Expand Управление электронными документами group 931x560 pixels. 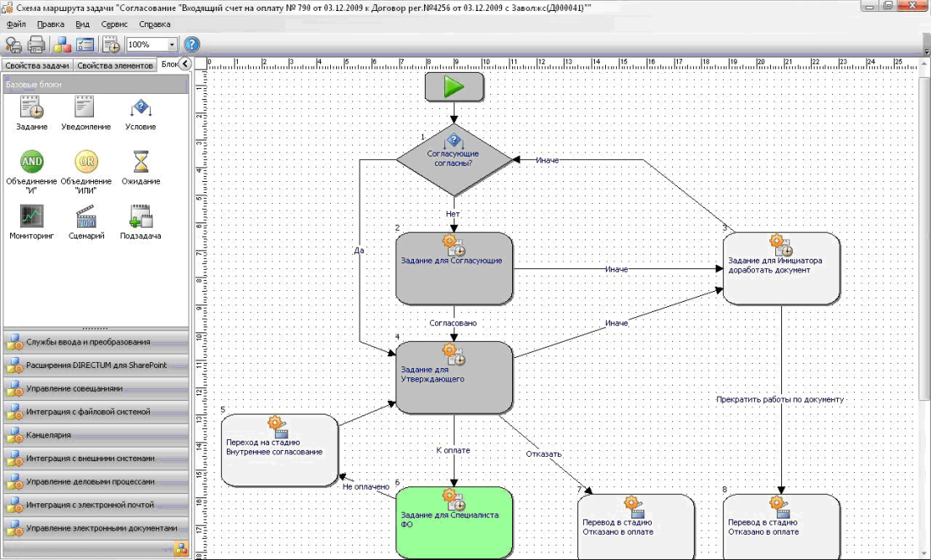96,528
